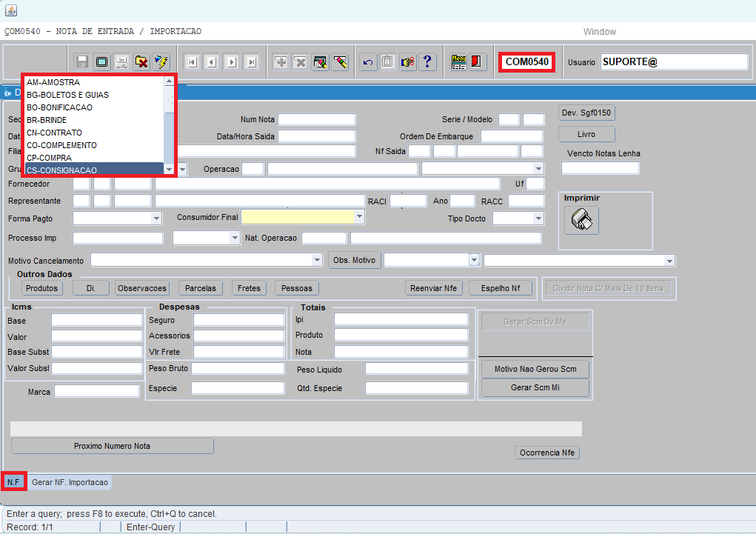The width and height of the screenshot is (756, 534).
Task: Select AM-AMOSTRA from the list
Action: click(x=95, y=82)
